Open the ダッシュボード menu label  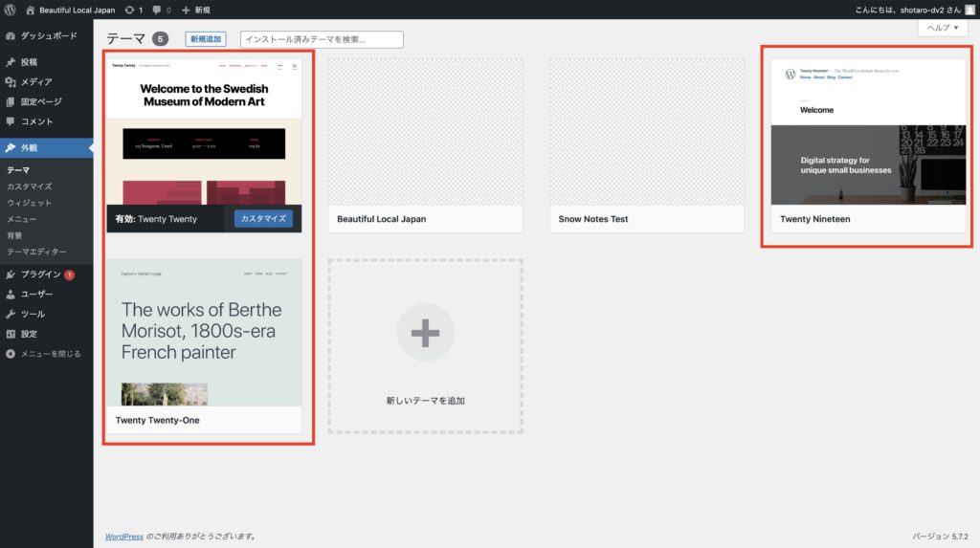coord(49,36)
